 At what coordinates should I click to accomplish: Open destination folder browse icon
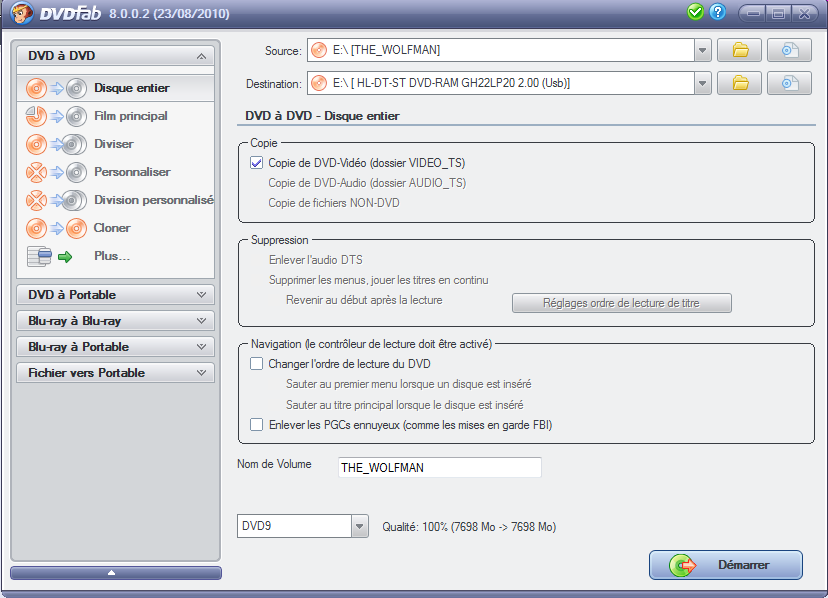tap(739, 83)
